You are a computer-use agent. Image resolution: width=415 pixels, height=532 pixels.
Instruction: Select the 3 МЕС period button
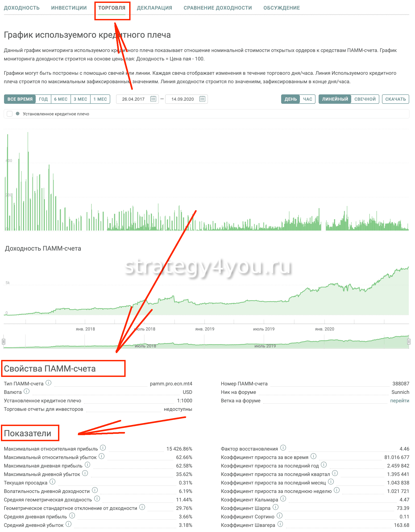tap(80, 99)
